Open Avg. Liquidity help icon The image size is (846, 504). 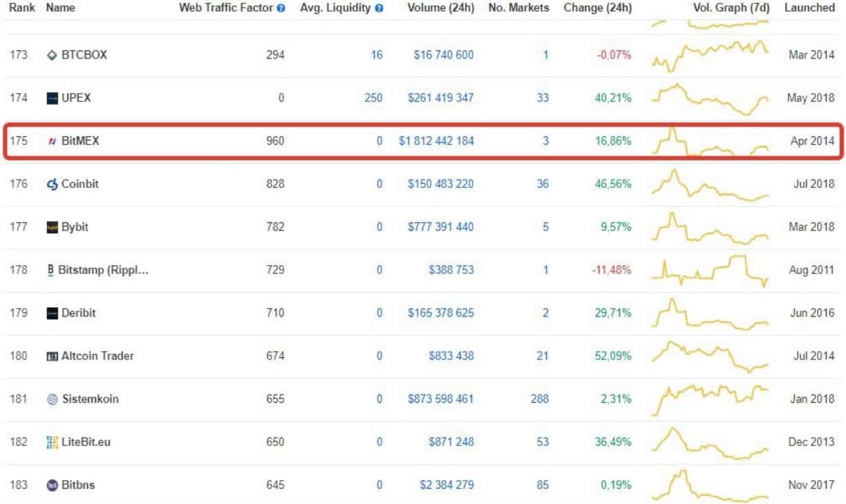click(x=380, y=8)
